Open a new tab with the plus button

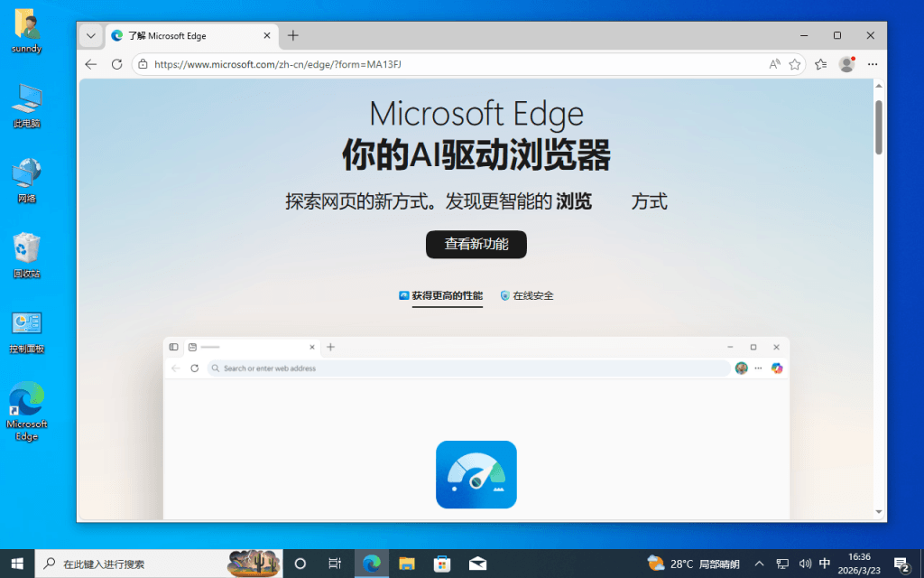click(x=293, y=35)
